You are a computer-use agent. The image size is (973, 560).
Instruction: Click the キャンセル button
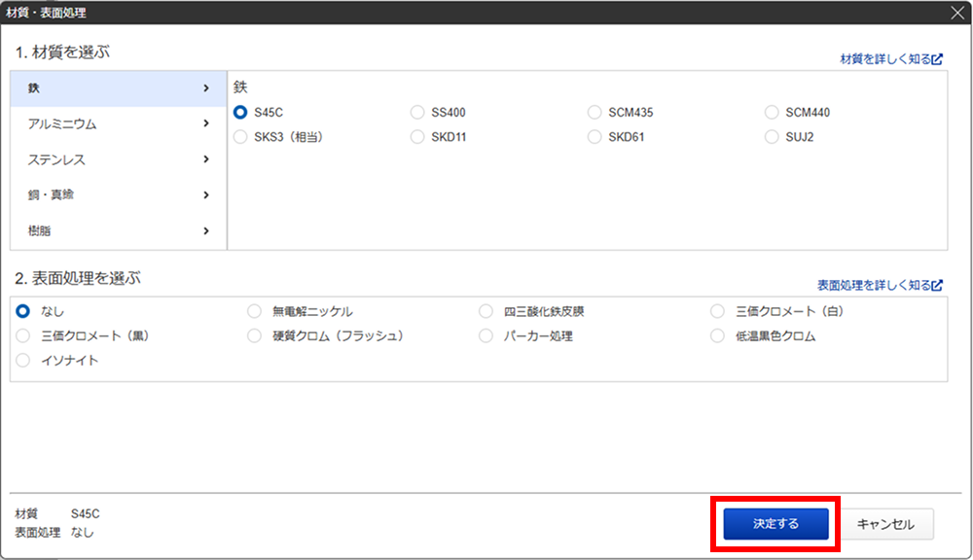tap(885, 524)
